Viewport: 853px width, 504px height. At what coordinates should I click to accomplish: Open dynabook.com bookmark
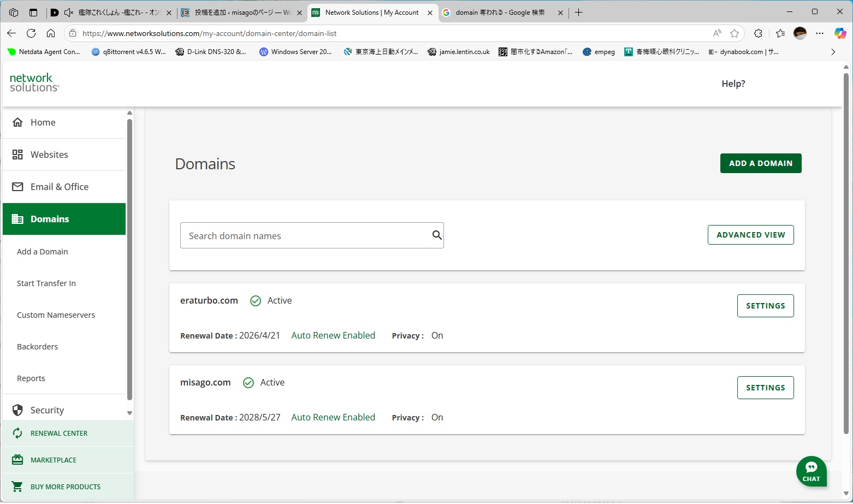(743, 52)
